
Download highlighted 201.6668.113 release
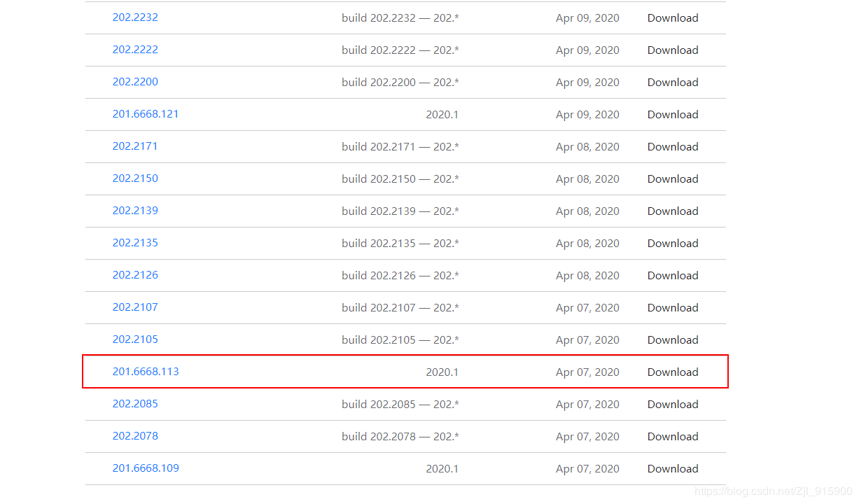[672, 372]
